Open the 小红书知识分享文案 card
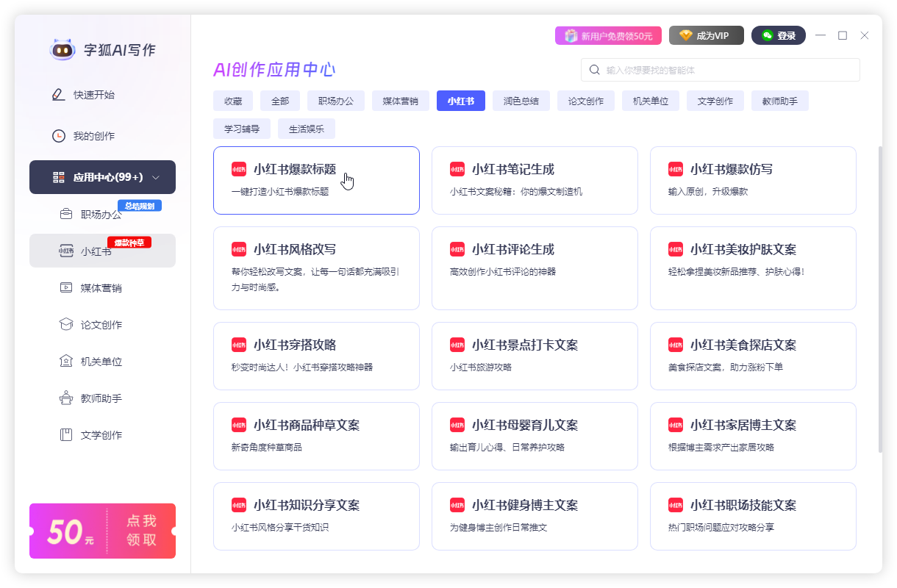The width and height of the screenshot is (897, 588). coord(316,516)
